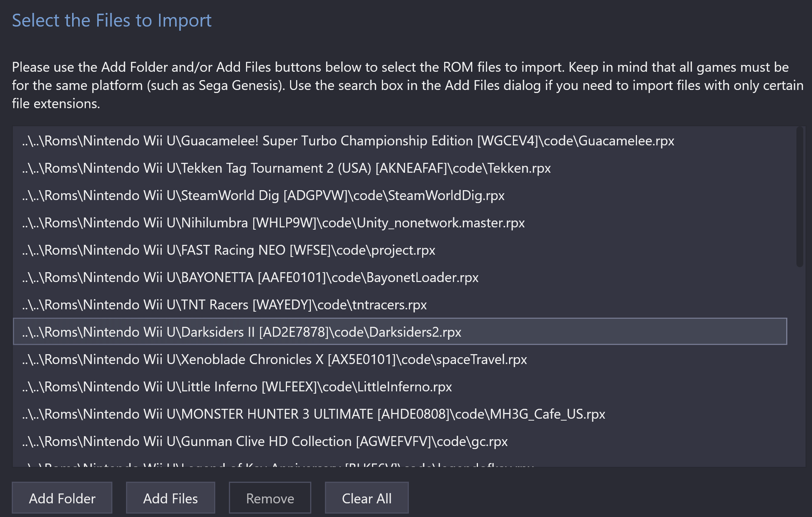Select the Guacamelee.rpx file entry

[x=400, y=141]
